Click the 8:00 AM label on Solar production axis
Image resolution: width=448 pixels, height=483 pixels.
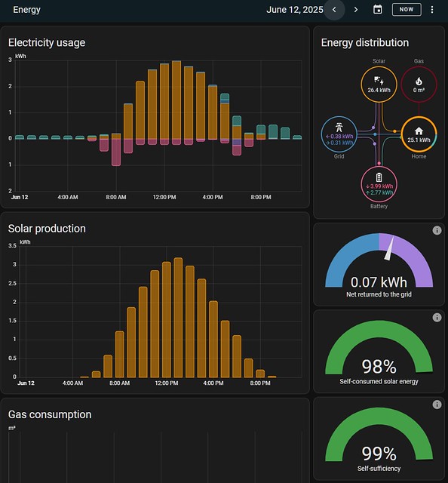[x=119, y=383]
